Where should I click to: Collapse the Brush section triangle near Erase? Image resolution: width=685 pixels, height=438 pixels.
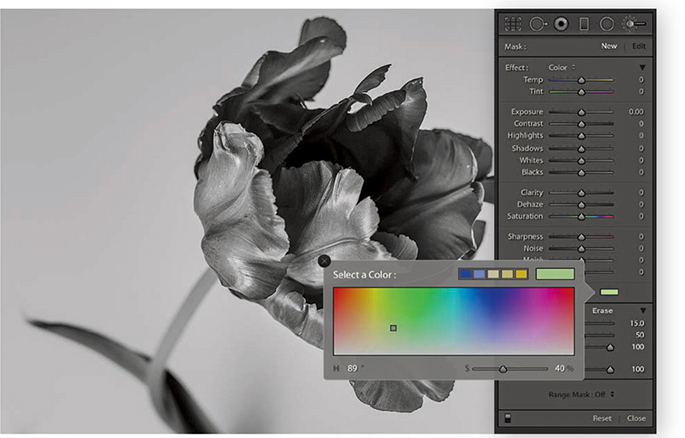pyautogui.click(x=643, y=310)
